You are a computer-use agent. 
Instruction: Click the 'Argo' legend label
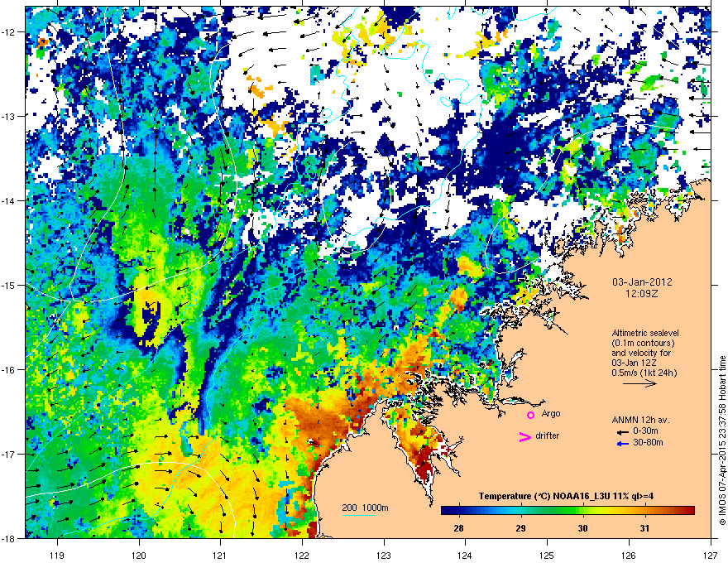[x=551, y=413]
